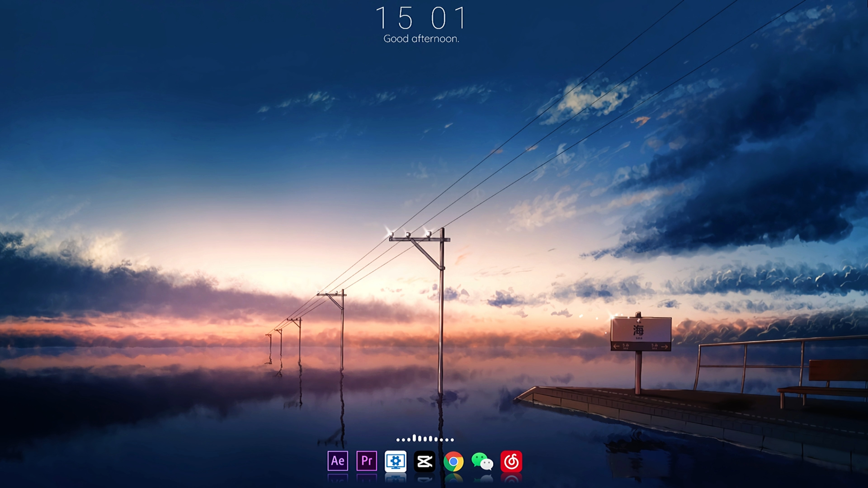The image size is (868, 488).
Task: Launch CapCut video editor icon
Action: [425, 461]
